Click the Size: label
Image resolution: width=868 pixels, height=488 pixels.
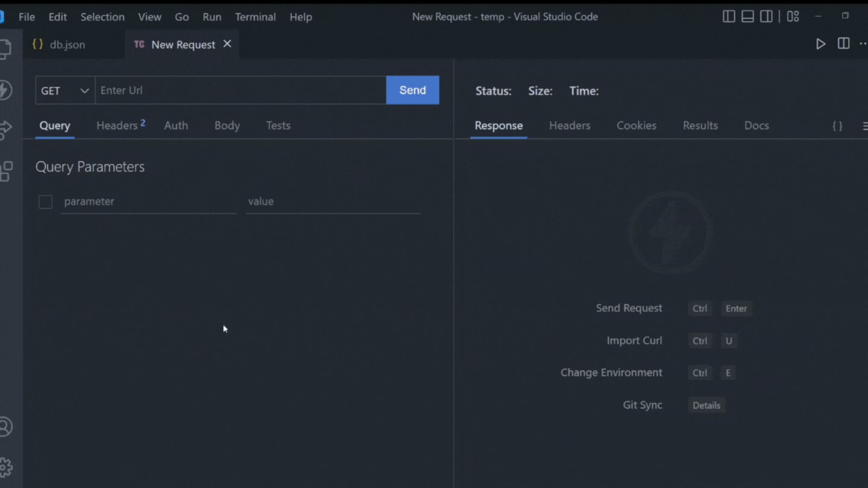(540, 91)
